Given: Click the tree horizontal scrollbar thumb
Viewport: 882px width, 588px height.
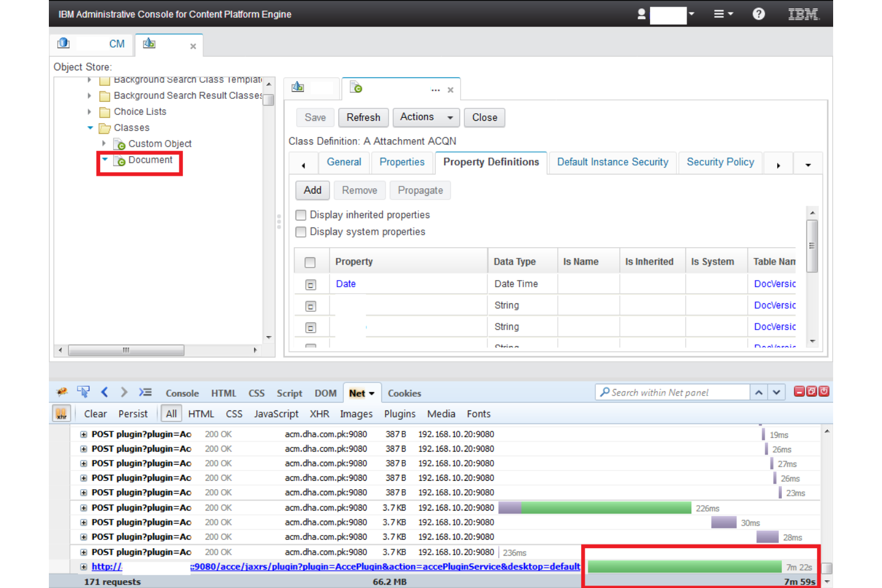Looking at the screenshot, I should tap(126, 350).
